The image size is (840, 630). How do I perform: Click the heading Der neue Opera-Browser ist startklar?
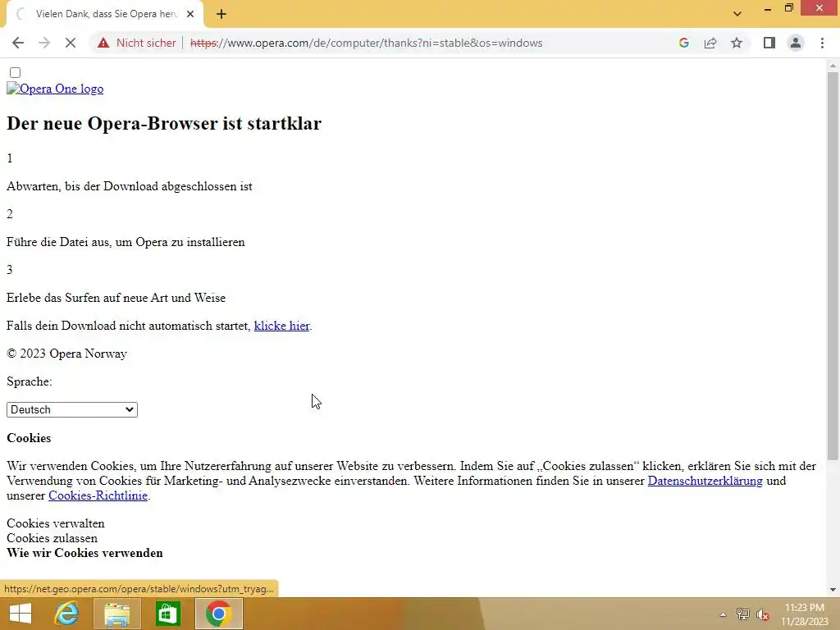(x=164, y=123)
